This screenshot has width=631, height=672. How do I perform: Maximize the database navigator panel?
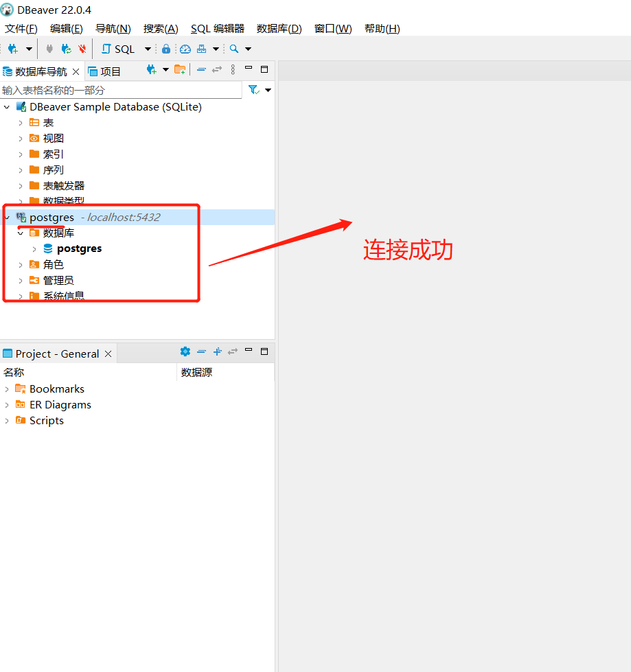264,69
